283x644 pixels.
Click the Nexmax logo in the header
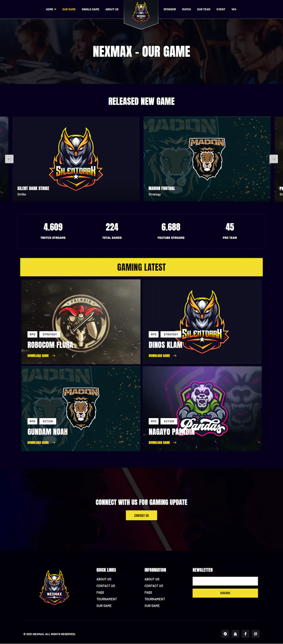click(x=141, y=13)
